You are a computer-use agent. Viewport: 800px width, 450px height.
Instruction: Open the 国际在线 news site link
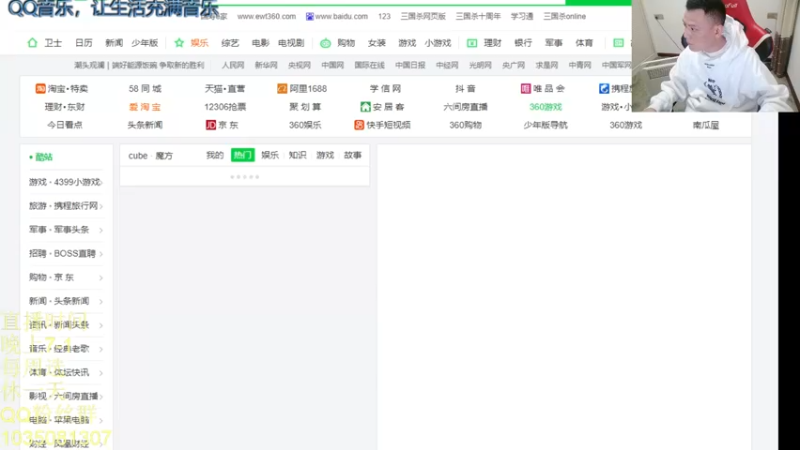pyautogui.click(x=369, y=65)
